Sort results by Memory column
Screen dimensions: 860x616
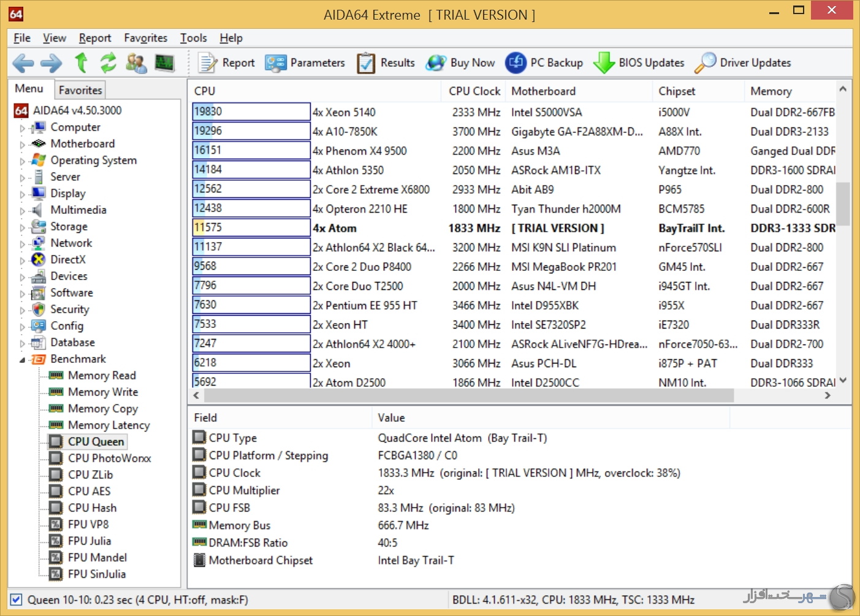791,91
